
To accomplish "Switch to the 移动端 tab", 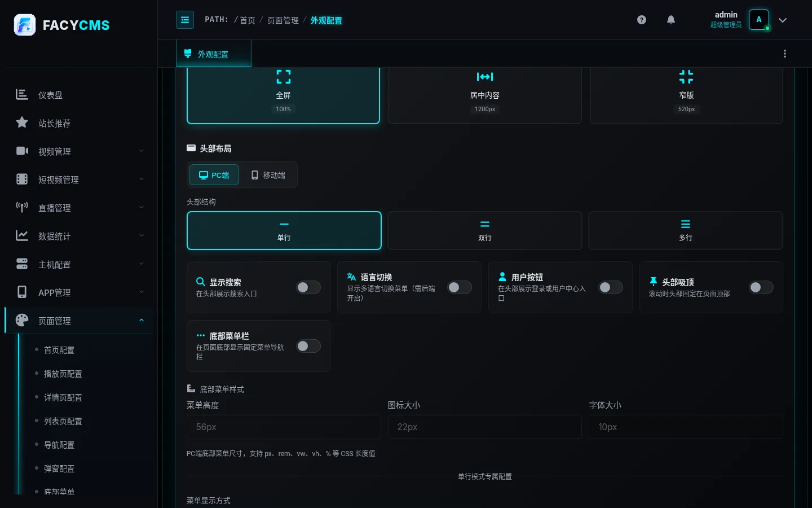I will 268,175.
